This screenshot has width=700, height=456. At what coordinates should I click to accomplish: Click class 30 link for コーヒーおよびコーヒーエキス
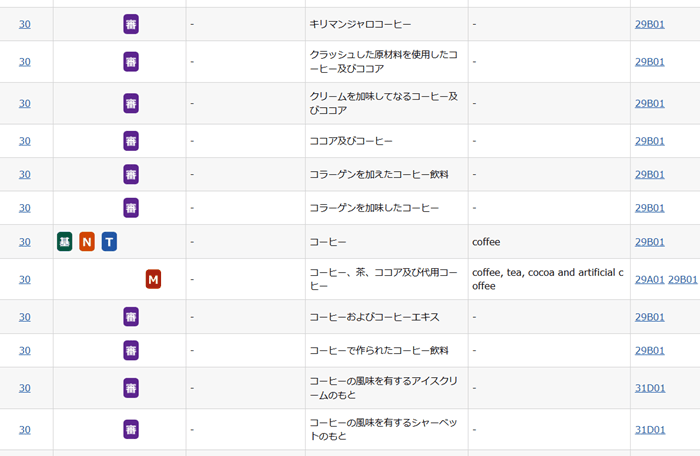point(25,317)
